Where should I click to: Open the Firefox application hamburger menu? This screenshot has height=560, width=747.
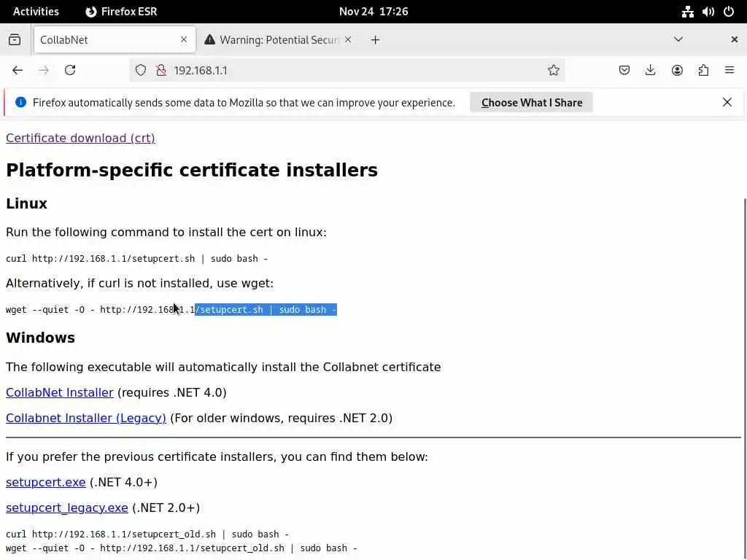[729, 71]
